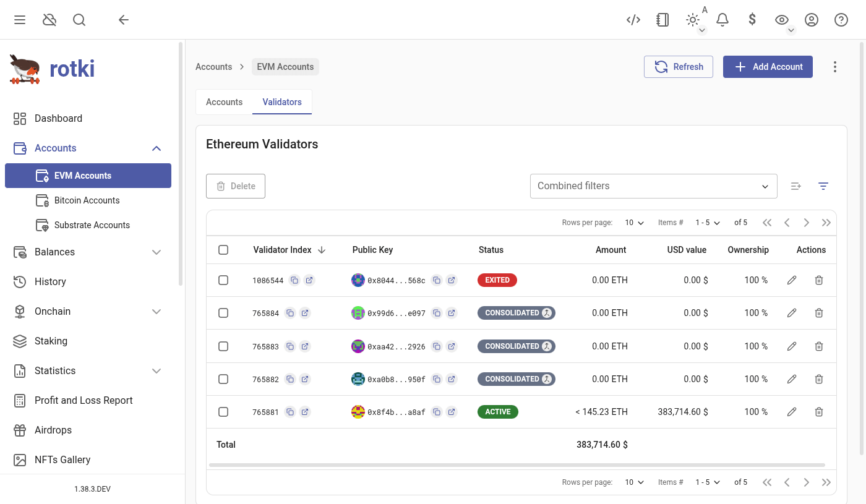Copy public key 0x8f4b...a8af
The width and height of the screenshot is (866, 504).
click(437, 412)
